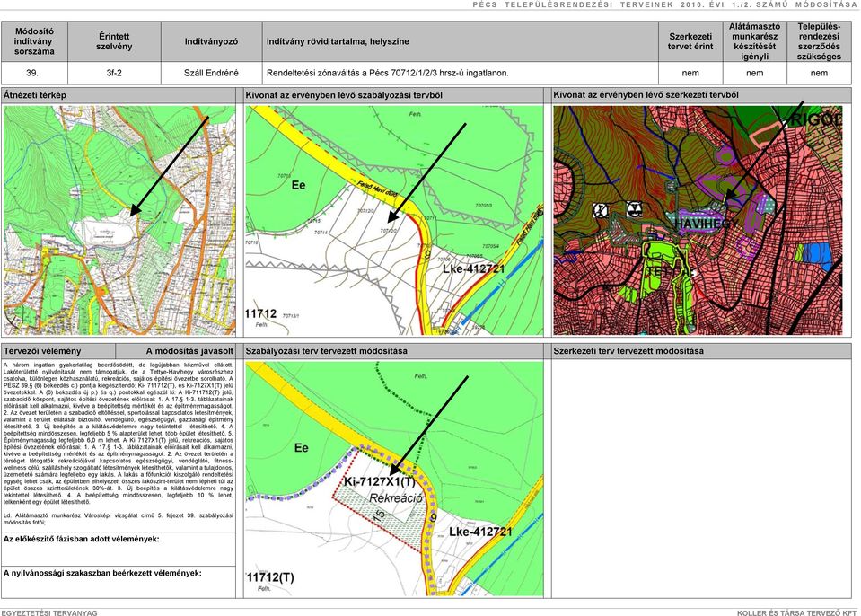This screenshot has height=616, width=861.
Task: Click the "A módosítás javasolt" label
Action: 189,351
